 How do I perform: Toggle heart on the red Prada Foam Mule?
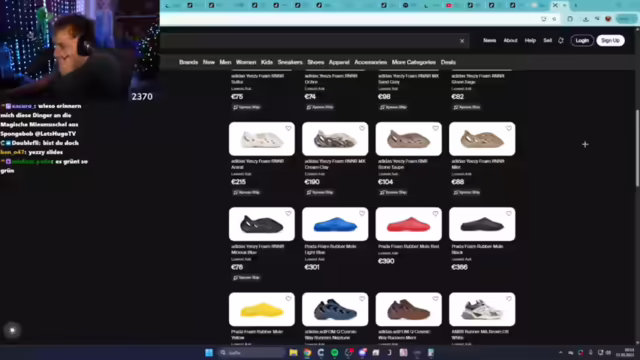[x=436, y=213]
